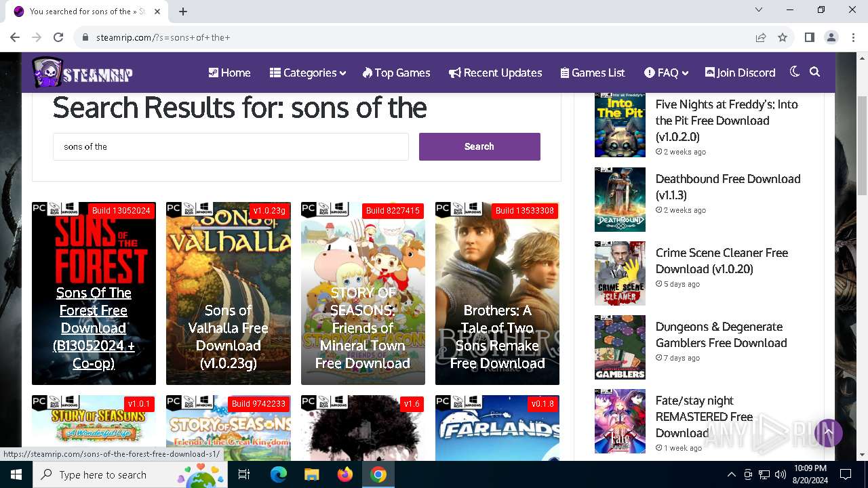Screen dimensions: 868x488
Task: Click Into the Pit thumbnail image
Action: click(620, 125)
